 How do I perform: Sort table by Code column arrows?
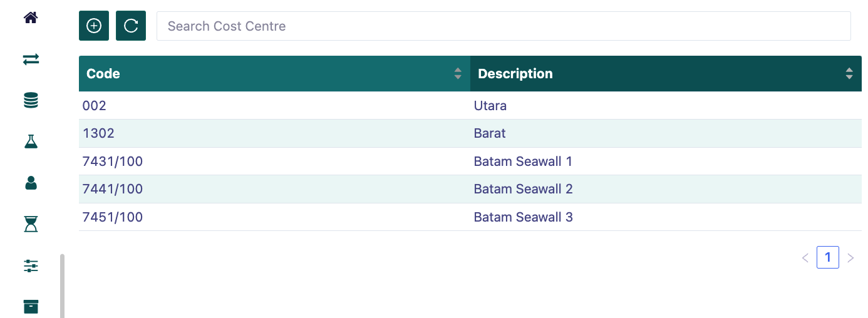[x=458, y=74]
